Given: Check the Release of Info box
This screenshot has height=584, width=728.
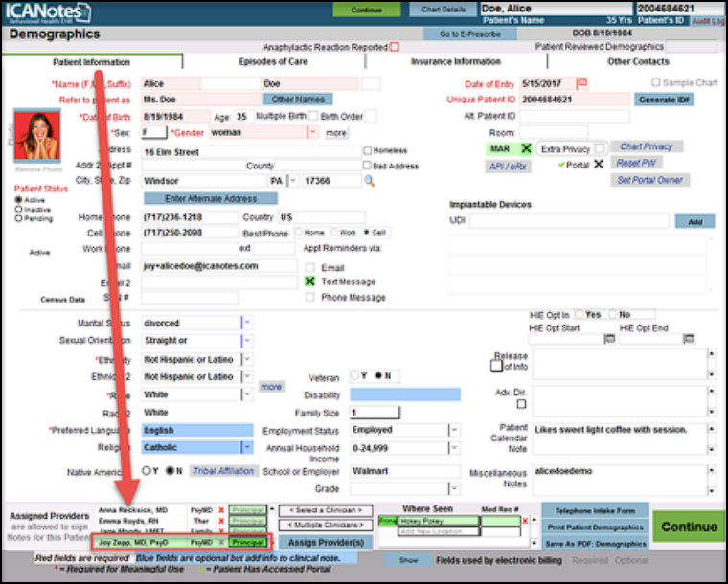Looking at the screenshot, I should click(x=496, y=366).
